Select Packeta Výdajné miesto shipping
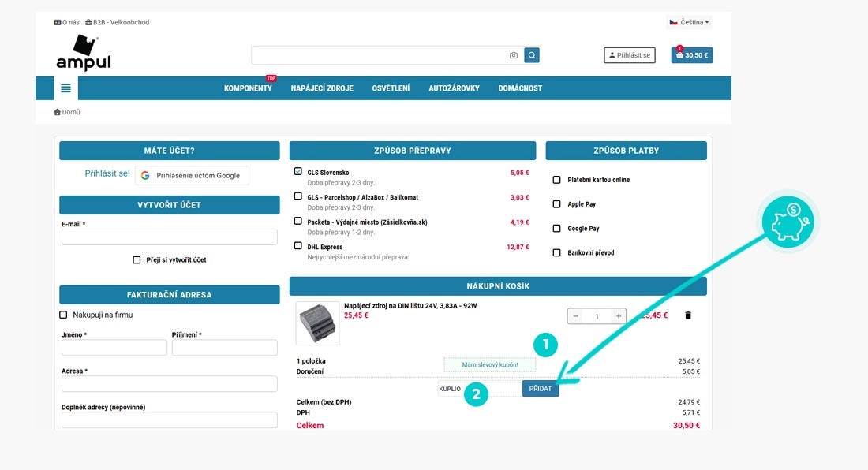The height and width of the screenshot is (470, 868). (298, 221)
